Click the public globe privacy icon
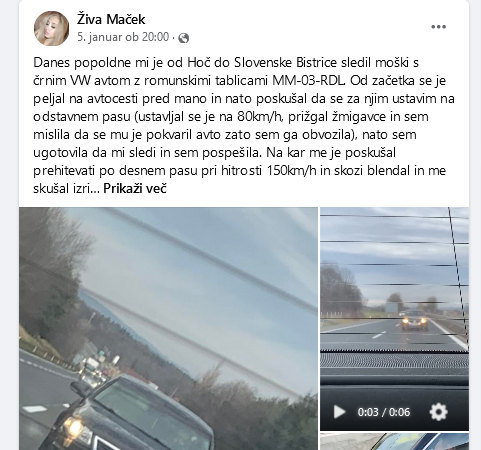The image size is (481, 450). point(184,38)
